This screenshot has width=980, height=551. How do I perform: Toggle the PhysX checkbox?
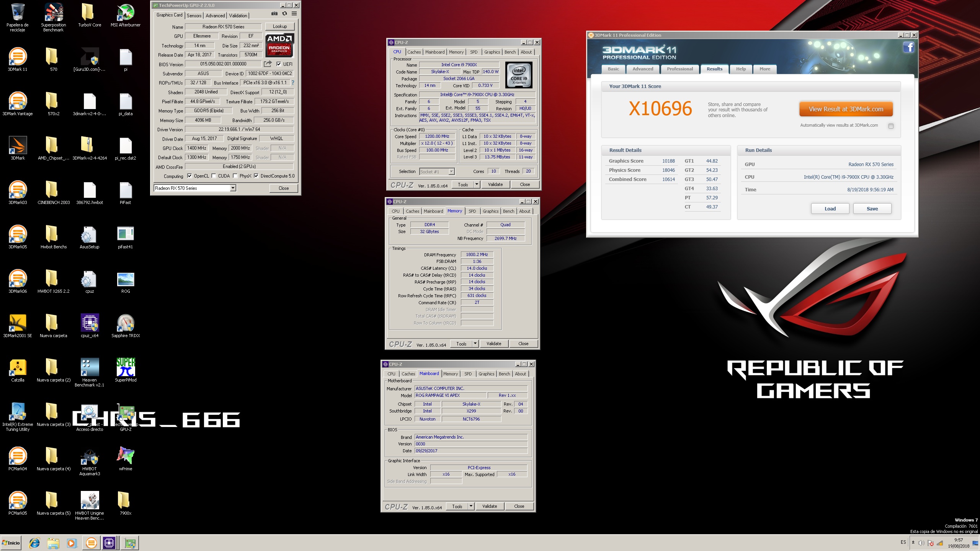coord(235,176)
